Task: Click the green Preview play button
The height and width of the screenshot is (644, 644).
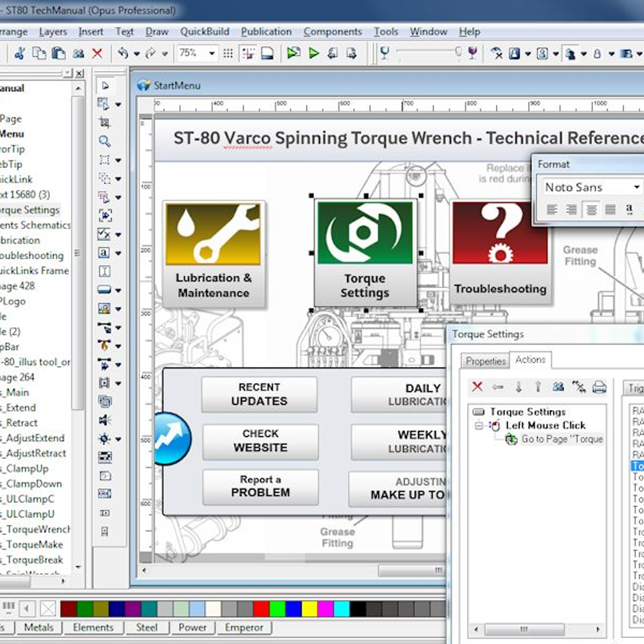Action: pyautogui.click(x=314, y=53)
